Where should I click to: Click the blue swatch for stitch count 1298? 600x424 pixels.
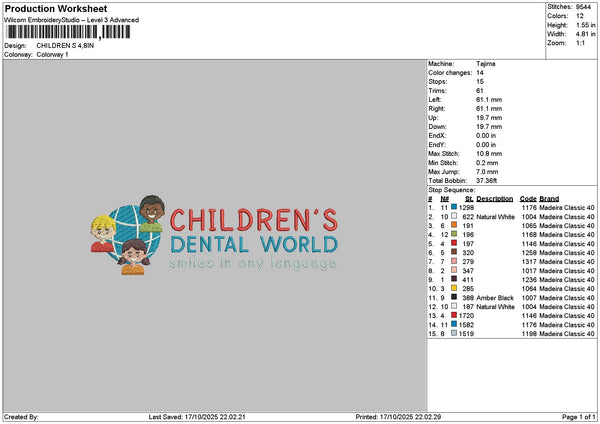tap(454, 207)
